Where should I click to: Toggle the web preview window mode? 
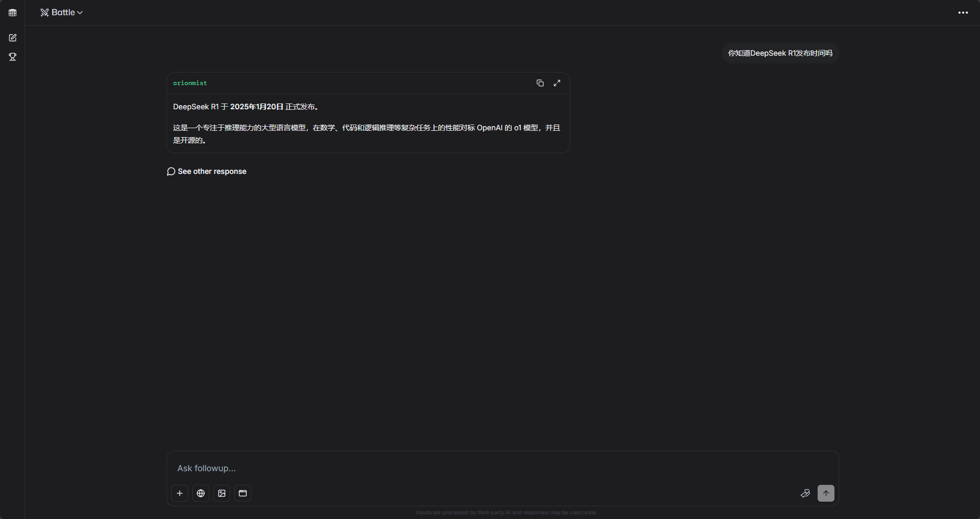tap(243, 493)
